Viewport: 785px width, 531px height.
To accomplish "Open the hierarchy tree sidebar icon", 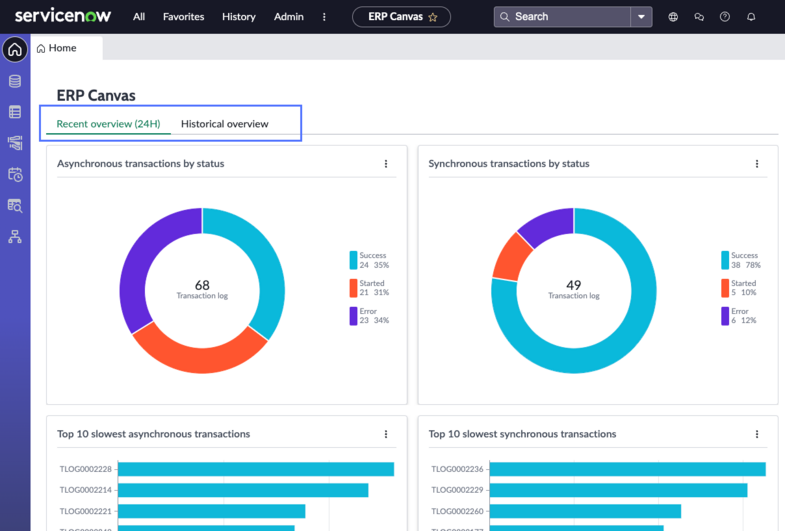I will tap(15, 237).
